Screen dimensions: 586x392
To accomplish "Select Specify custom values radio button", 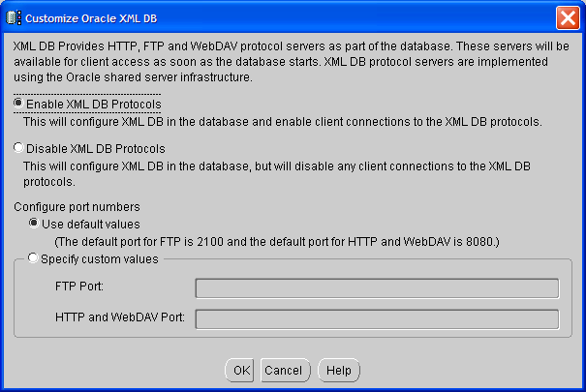I will coord(34,258).
